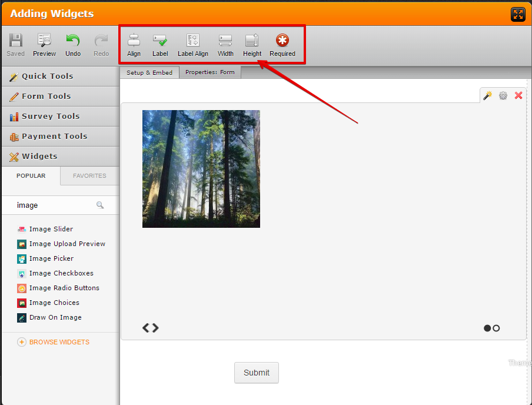
Task: Expand the Payment Tools section
Action: click(61, 137)
